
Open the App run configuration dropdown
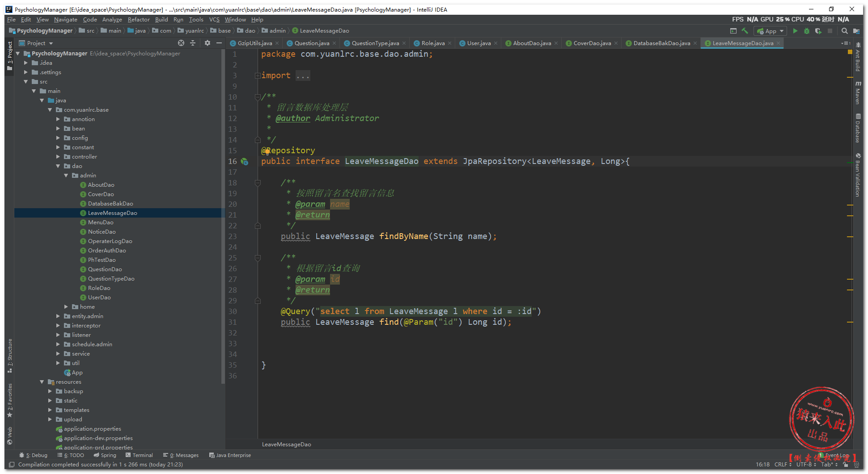770,31
